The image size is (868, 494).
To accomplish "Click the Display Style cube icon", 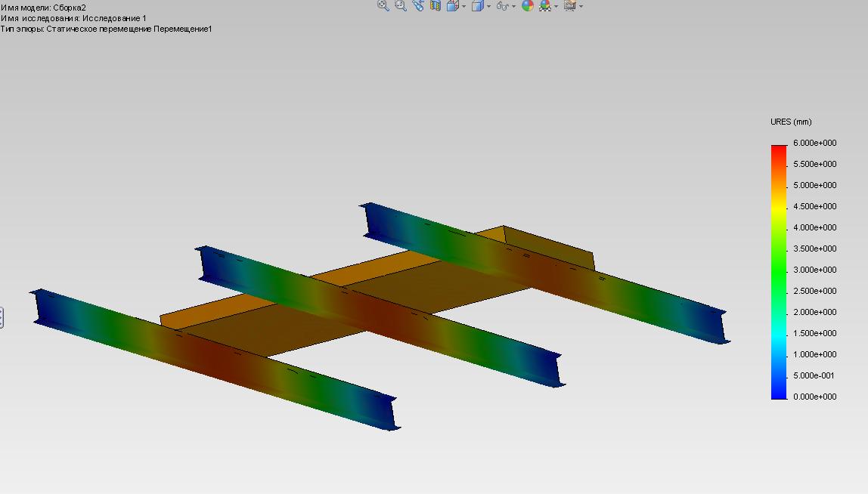I will pos(478,5).
